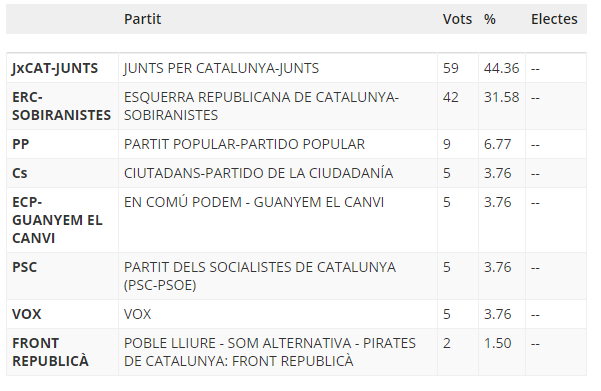Click the PSC abbreviation cell

[62, 276]
